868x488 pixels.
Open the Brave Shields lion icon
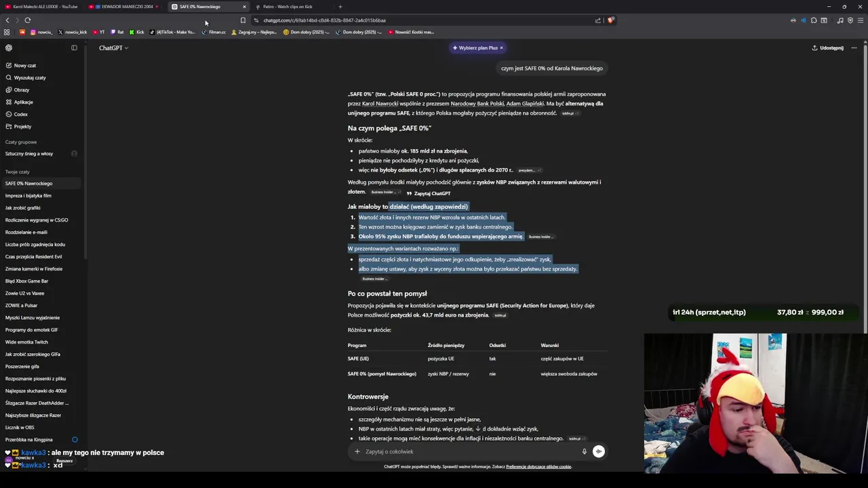tap(610, 20)
